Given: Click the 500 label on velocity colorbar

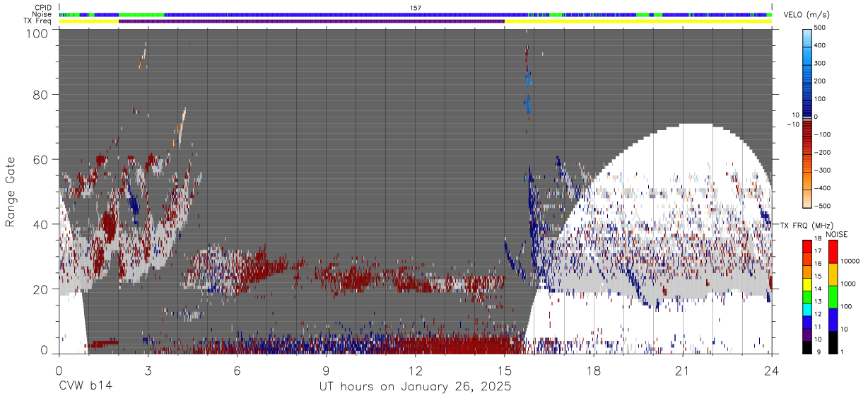Looking at the screenshot, I should pos(821,28).
